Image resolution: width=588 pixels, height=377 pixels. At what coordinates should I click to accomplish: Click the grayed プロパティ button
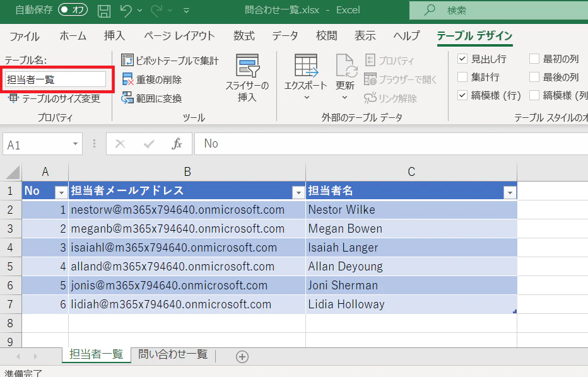389,60
